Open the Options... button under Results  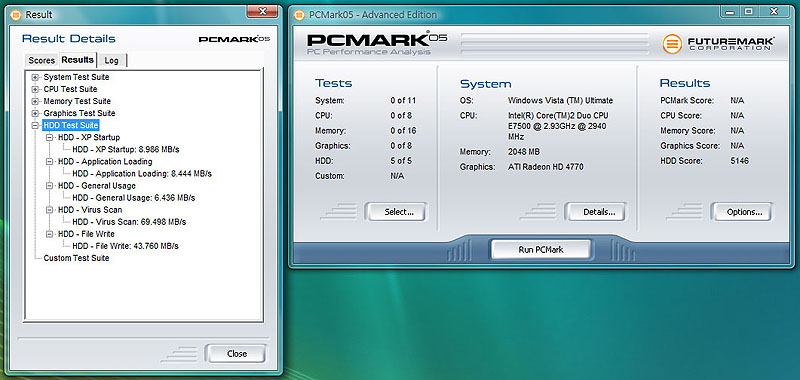pyautogui.click(x=742, y=212)
